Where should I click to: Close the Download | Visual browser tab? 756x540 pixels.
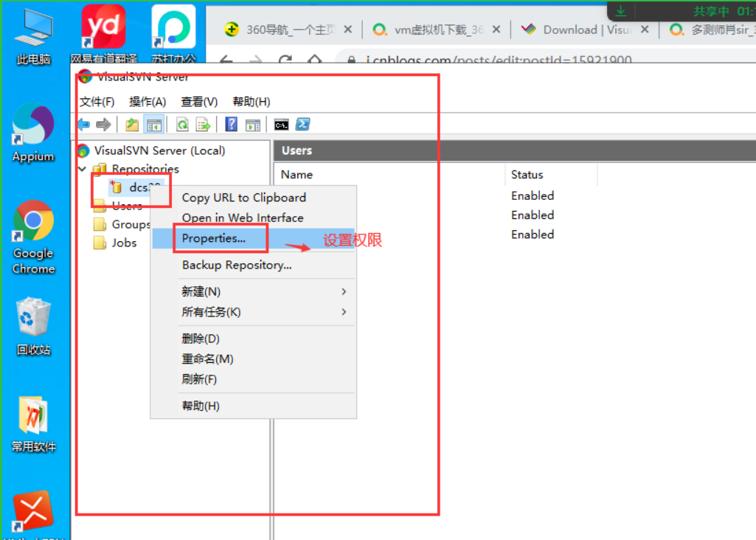point(645,30)
